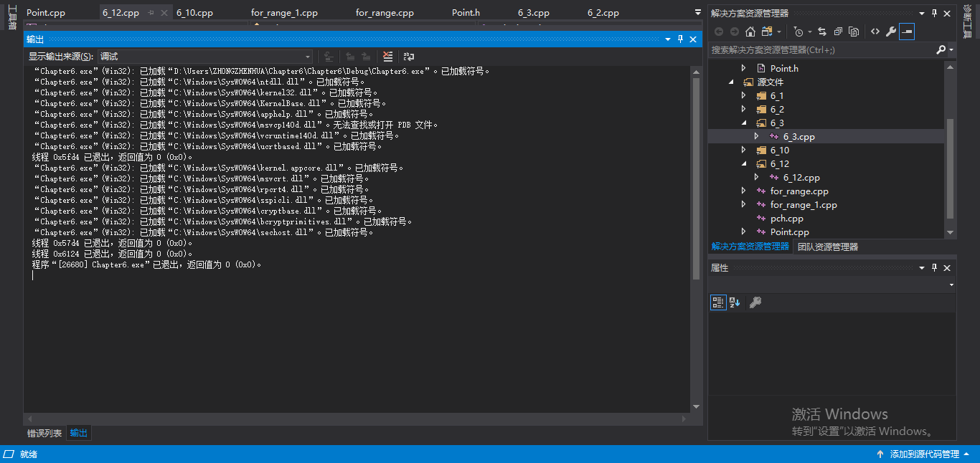The width and height of the screenshot is (980, 463).
Task: Click the pushpin icon of Solution Explorer panel
Action: tap(934, 13)
